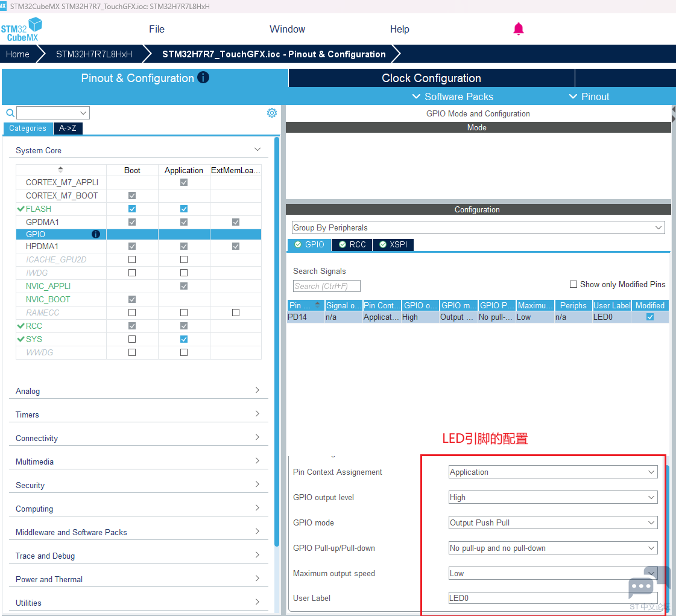Enable RAMECC ExtMemLoader checkbox
This screenshot has width=676, height=616.
[235, 313]
